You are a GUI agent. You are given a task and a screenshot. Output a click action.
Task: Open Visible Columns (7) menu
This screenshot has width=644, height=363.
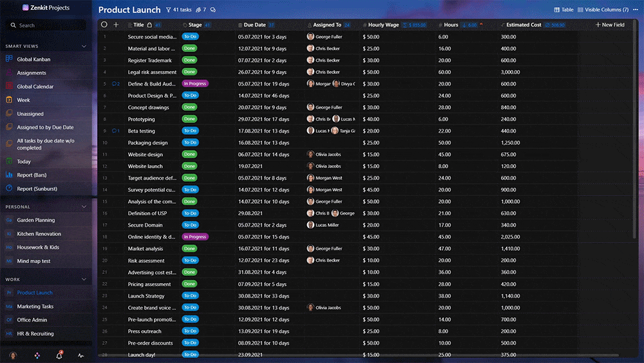[x=603, y=10]
